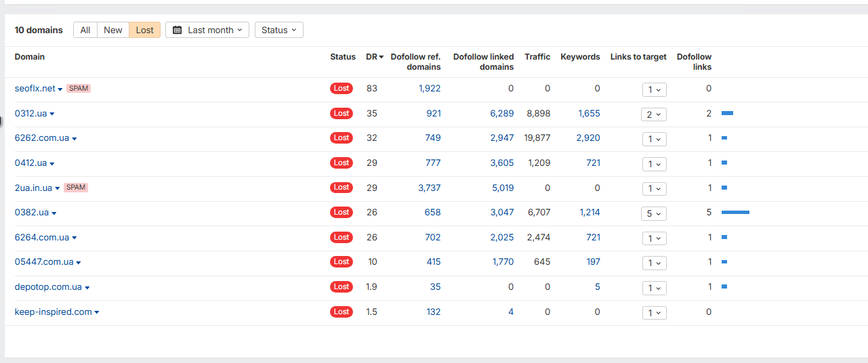
Task: Click the Lost status badge for 0312.ua
Action: tap(342, 113)
